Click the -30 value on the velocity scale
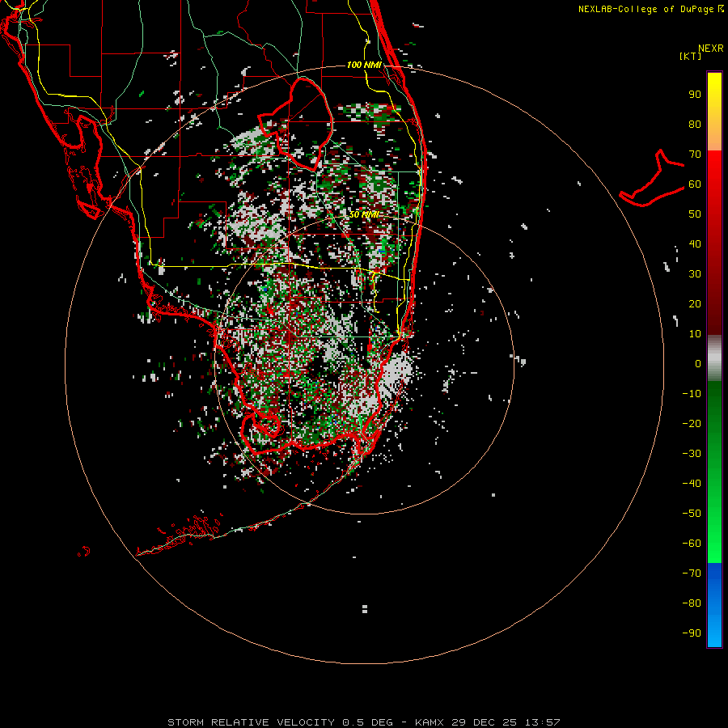This screenshot has height=728, width=728. click(x=692, y=454)
